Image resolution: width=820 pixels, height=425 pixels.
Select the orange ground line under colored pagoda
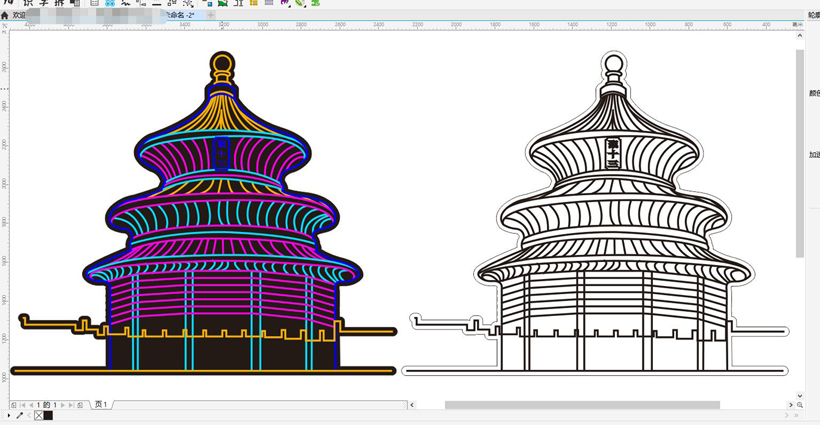click(x=203, y=371)
